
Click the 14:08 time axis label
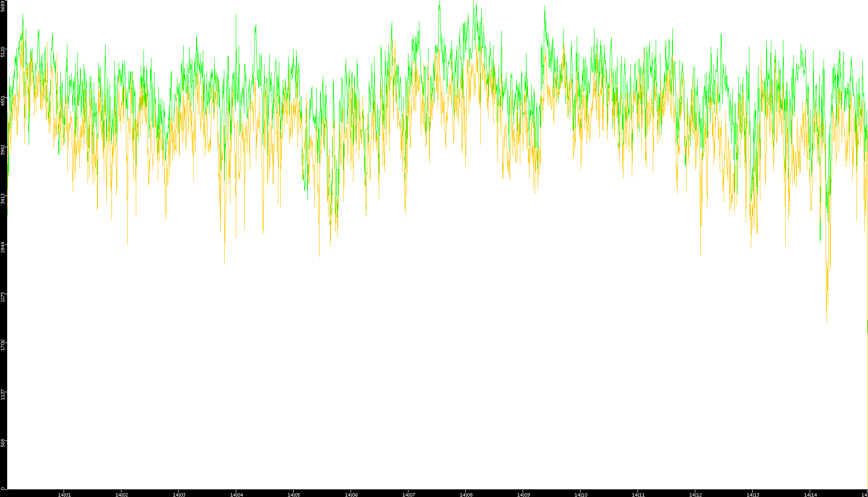pos(466,495)
